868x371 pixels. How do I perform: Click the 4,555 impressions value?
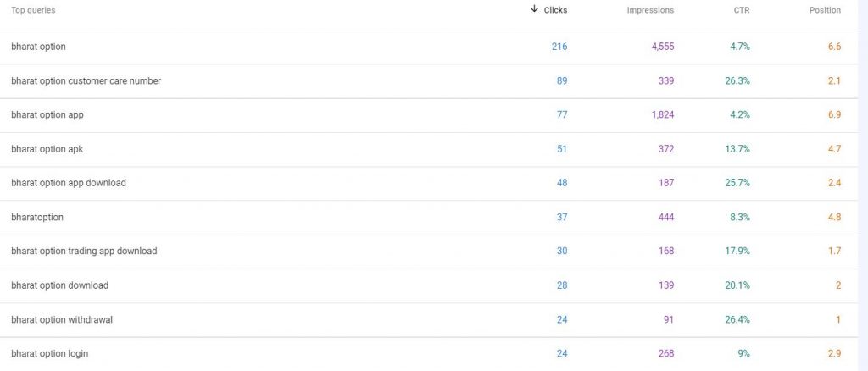pos(663,47)
